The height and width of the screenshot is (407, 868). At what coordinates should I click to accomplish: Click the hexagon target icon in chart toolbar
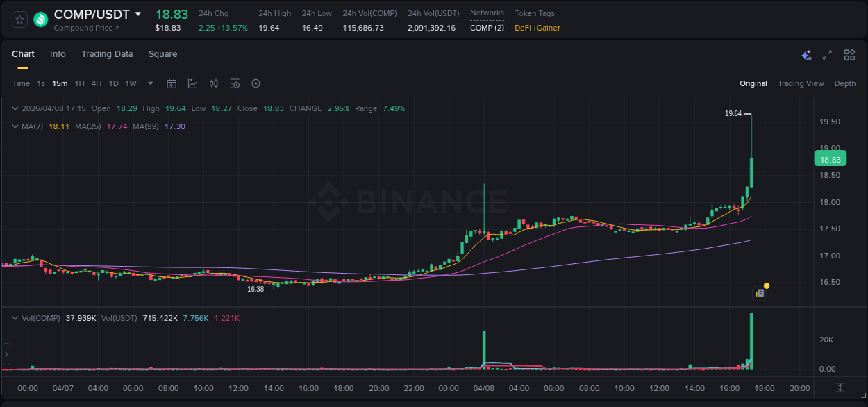[256, 83]
